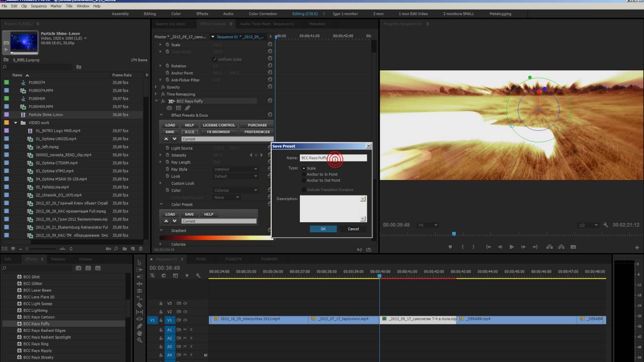The height and width of the screenshot is (362, 644).
Task: Collapse the VIDEO work folder
Action: pyautogui.click(x=16, y=123)
